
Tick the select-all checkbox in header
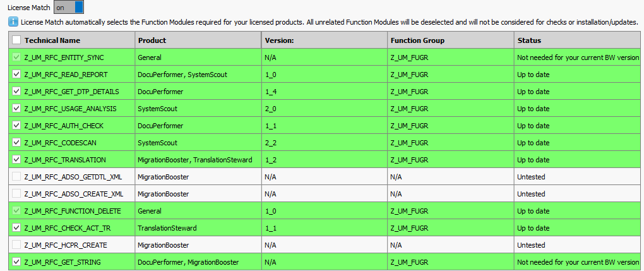coord(16,40)
